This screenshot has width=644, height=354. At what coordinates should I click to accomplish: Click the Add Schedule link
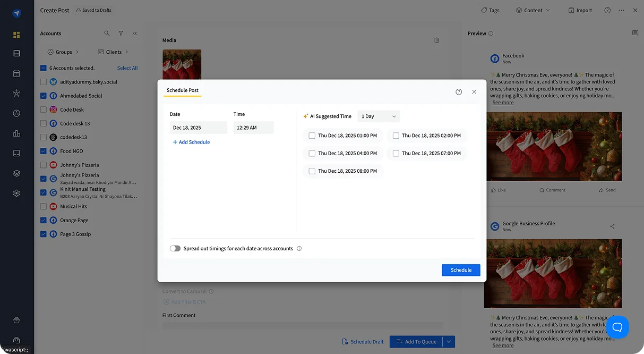[x=191, y=142]
